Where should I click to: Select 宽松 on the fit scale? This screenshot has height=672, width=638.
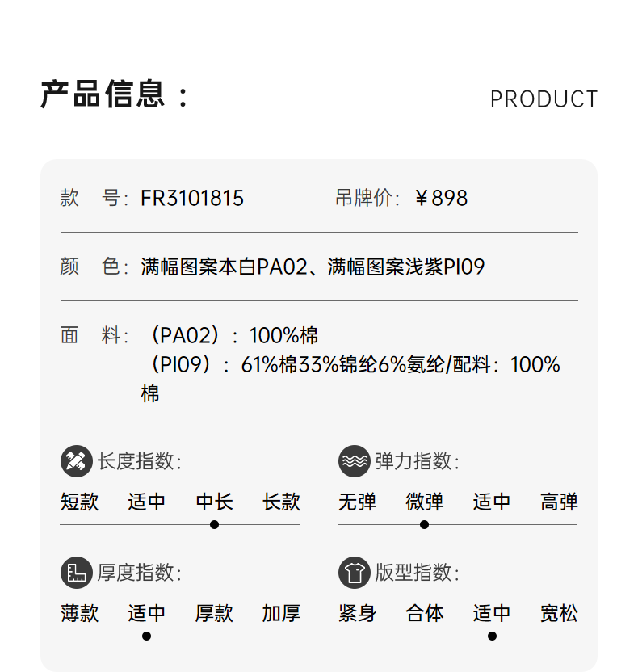[x=559, y=613]
